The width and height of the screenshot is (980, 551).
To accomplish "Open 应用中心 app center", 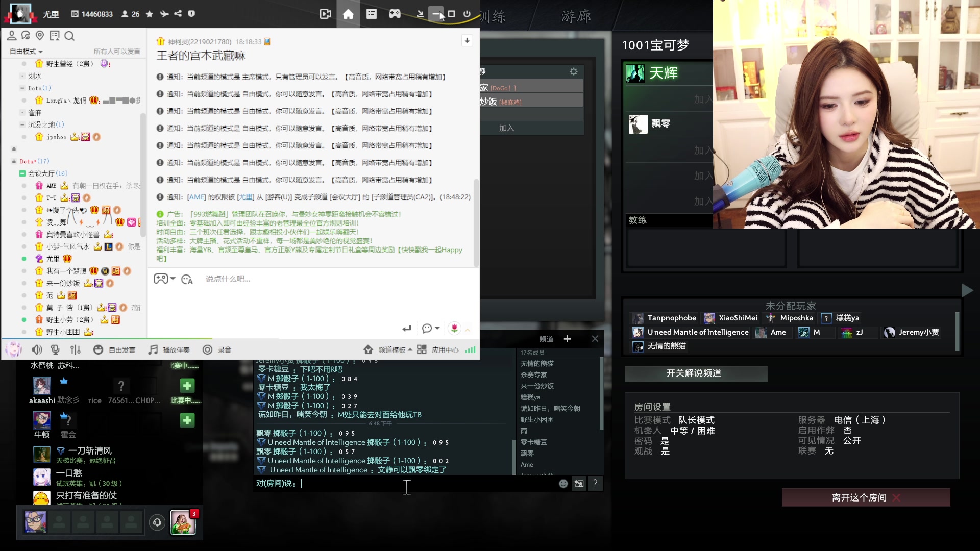I will [x=438, y=349].
